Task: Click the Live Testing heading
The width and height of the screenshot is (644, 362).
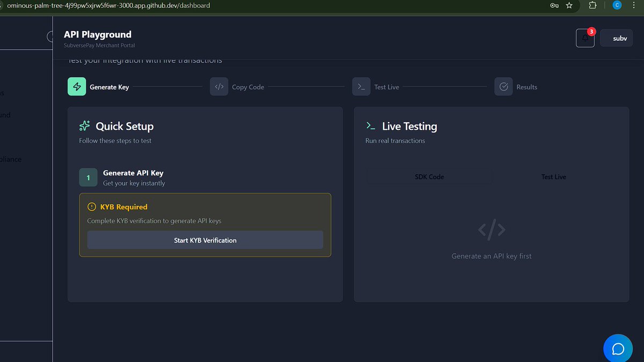Action: [409, 127]
